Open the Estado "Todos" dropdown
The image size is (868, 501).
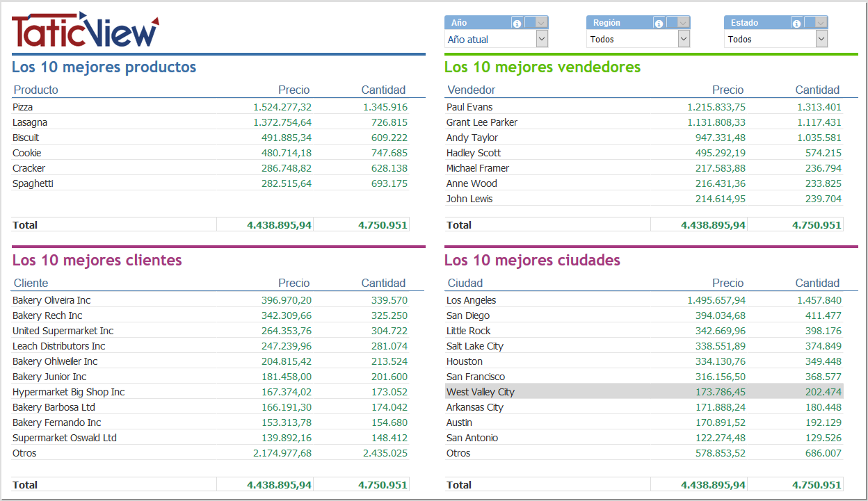(822, 39)
